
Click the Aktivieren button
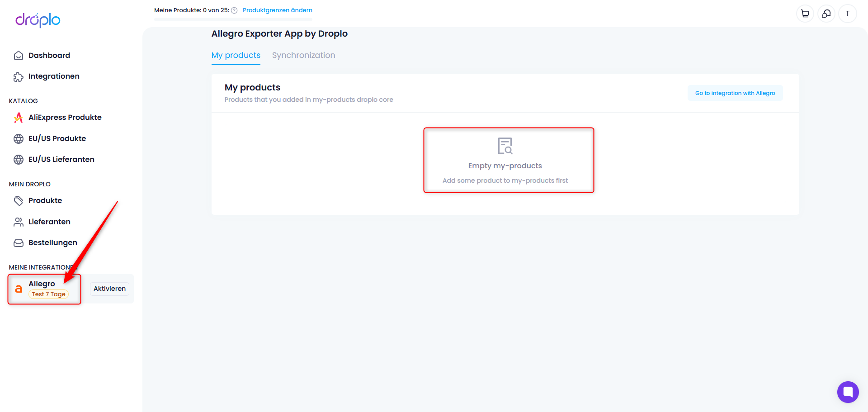109,289
